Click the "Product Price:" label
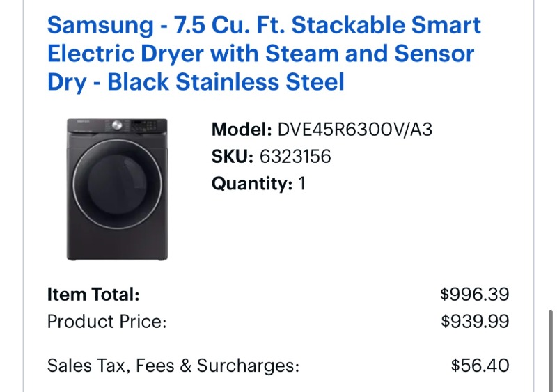Screen dimensions: 557x392 click(x=107, y=322)
